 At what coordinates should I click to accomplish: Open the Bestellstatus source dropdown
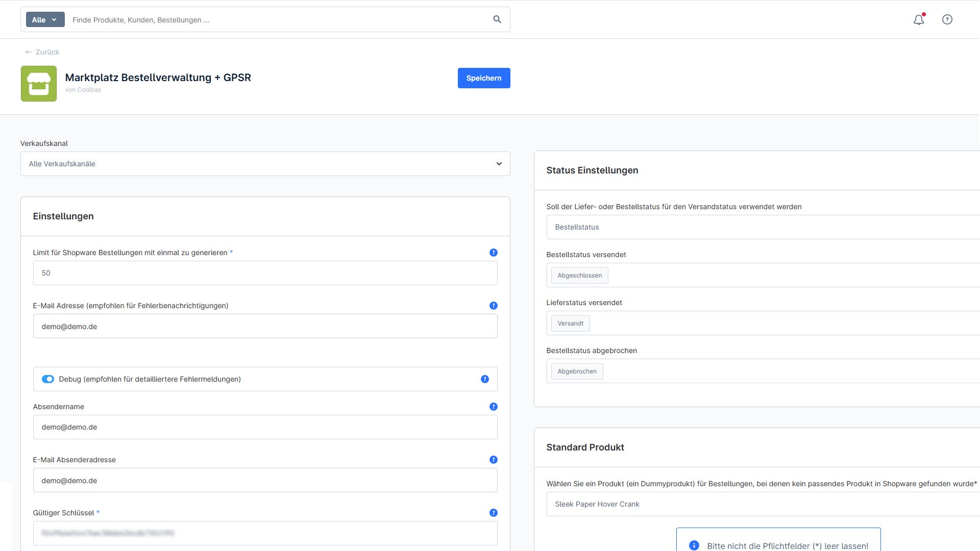point(763,227)
